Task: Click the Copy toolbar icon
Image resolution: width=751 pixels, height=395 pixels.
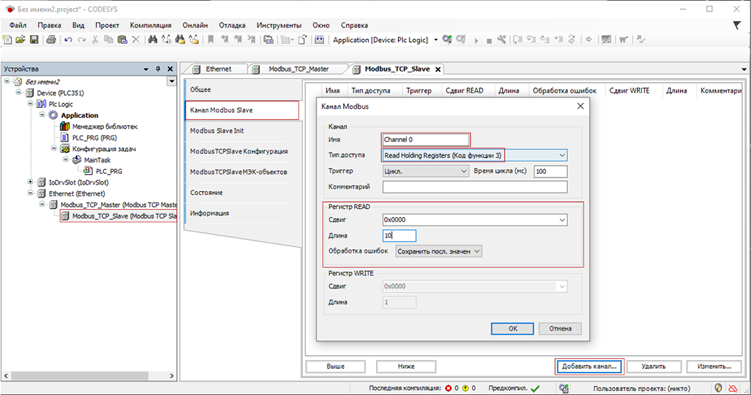Action: coord(109,40)
